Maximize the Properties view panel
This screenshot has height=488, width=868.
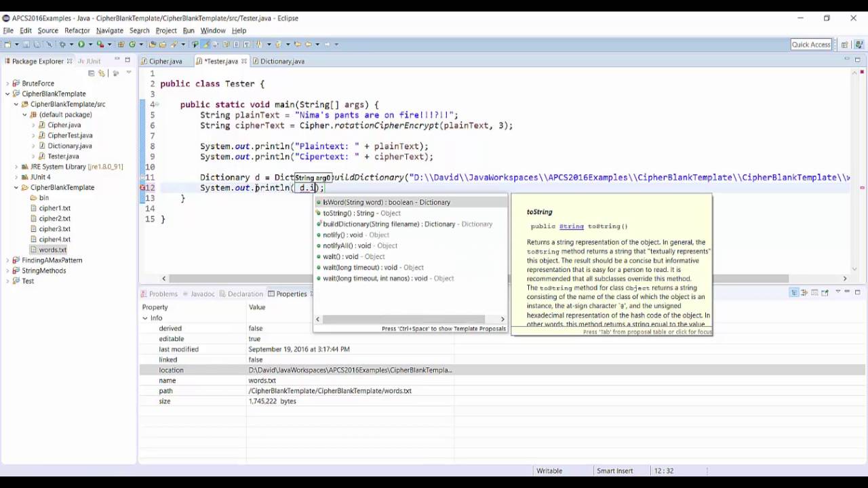coord(857,292)
